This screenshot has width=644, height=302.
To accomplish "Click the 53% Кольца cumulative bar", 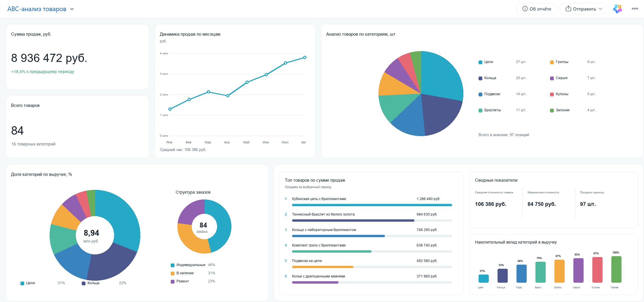I will [502, 276].
